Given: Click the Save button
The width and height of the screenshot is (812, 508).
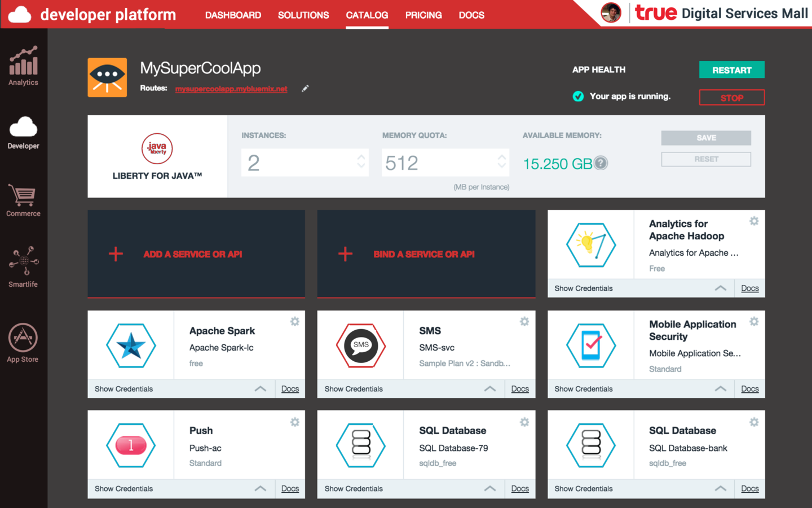Looking at the screenshot, I should (x=706, y=138).
